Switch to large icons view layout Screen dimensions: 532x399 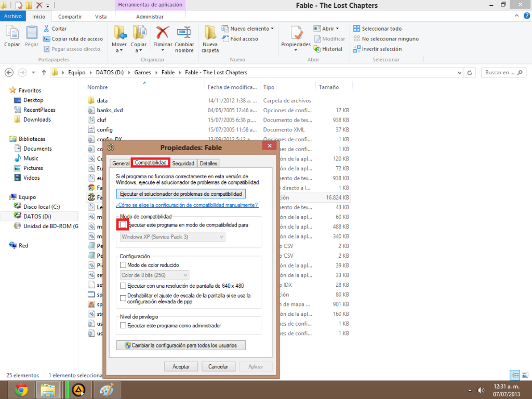pyautogui.click(x=525, y=375)
